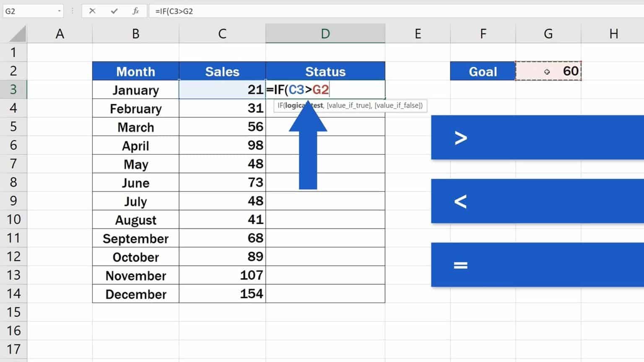Screen dimensions: 644x362
Task: Select January's sales cell showing 21
Action: 222,90
